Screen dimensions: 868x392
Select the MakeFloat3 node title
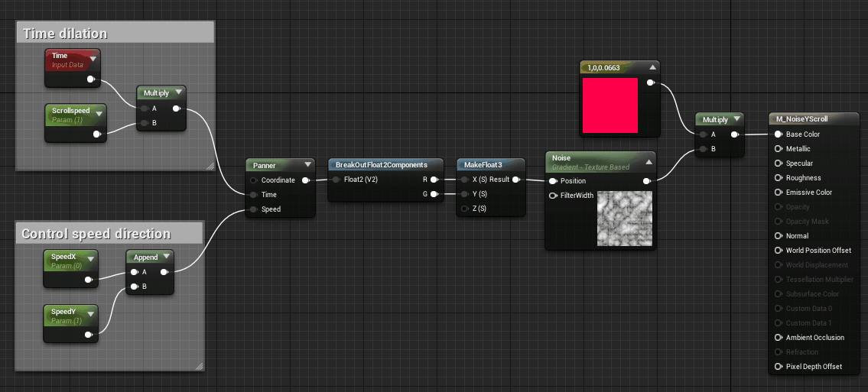[483, 165]
